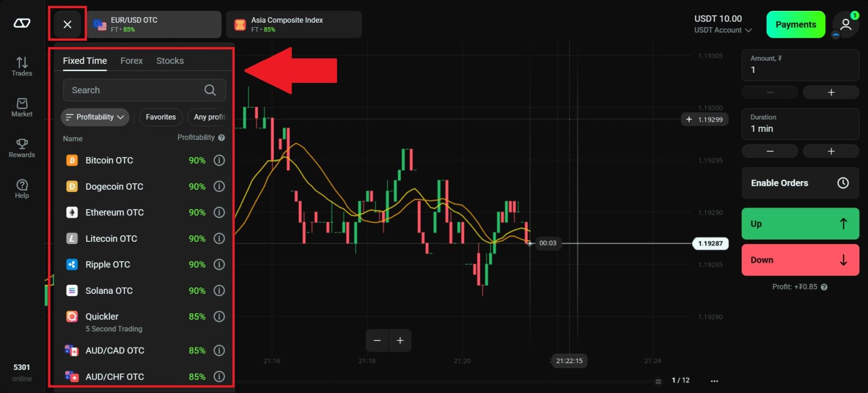The height and width of the screenshot is (393, 868).
Task: Click the user profile avatar icon
Action: pyautogui.click(x=845, y=24)
